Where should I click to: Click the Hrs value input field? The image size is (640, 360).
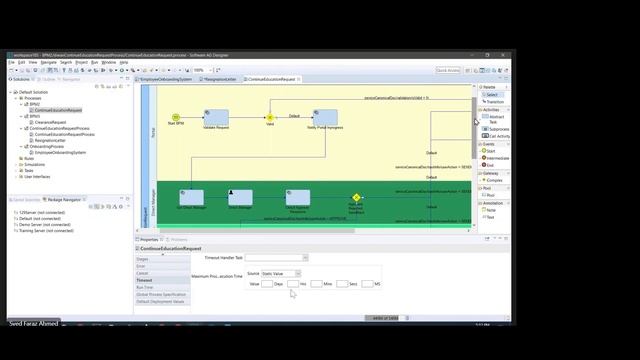(x=293, y=284)
